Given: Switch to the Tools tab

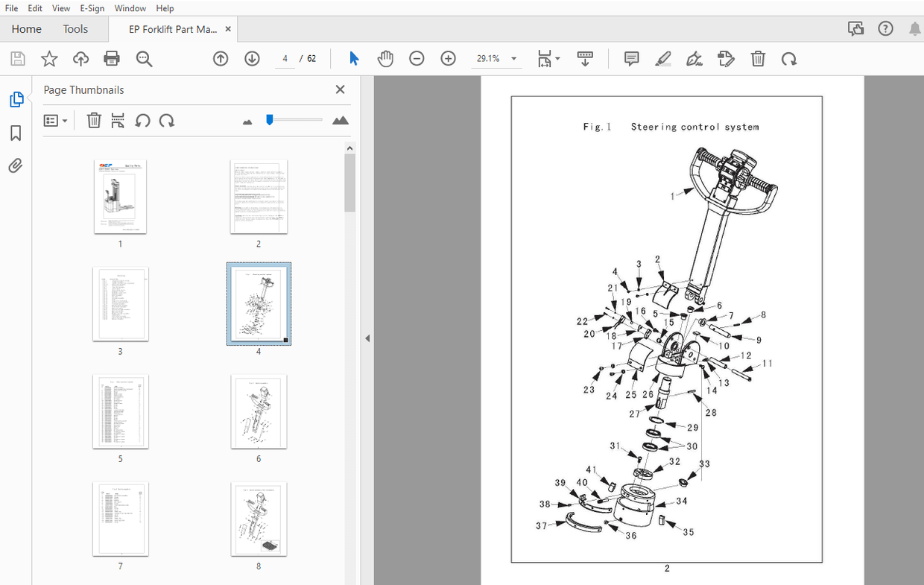Looking at the screenshot, I should coord(75,29).
